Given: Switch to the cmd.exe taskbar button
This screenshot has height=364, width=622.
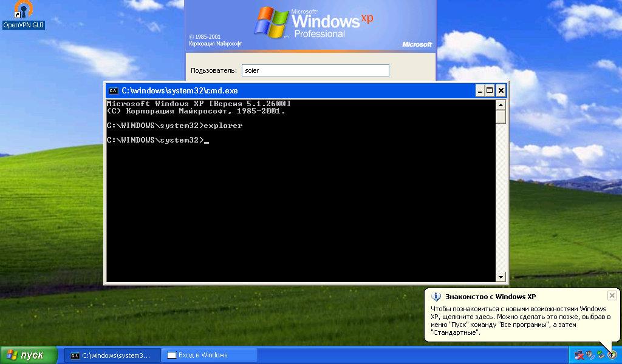Looking at the screenshot, I should [112, 355].
